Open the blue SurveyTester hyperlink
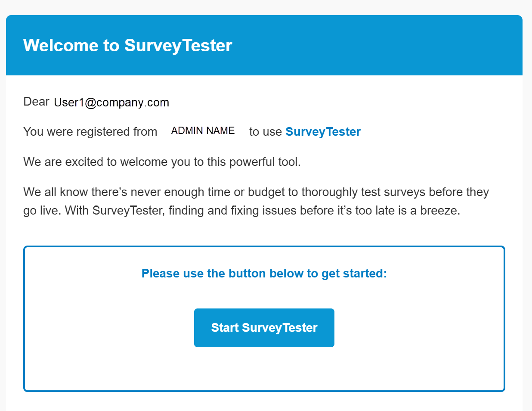532x411 pixels. (x=323, y=132)
